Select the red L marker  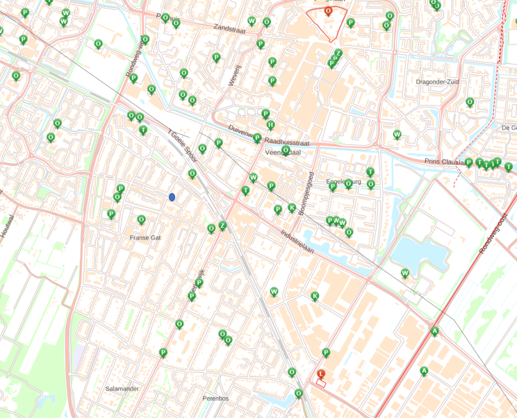(321, 373)
